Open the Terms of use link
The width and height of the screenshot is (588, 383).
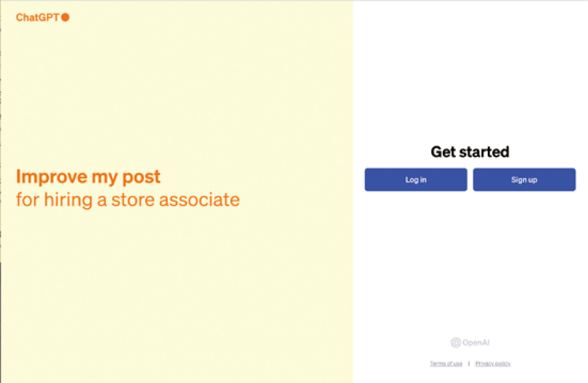coord(446,364)
